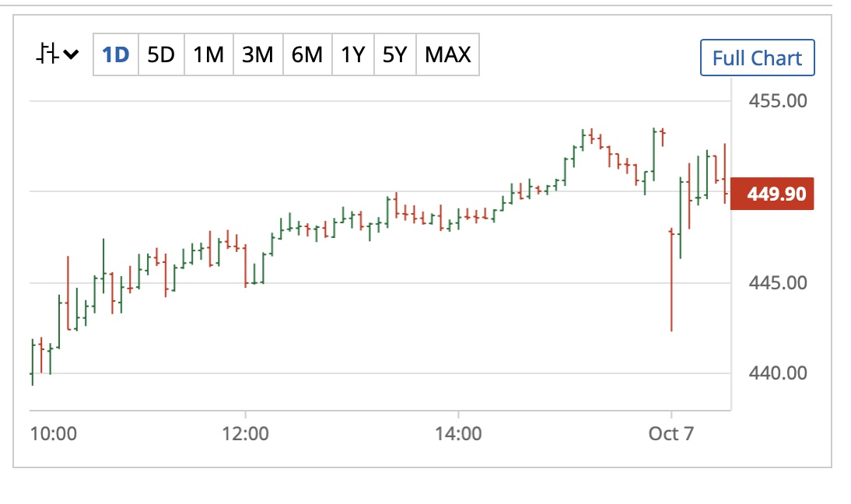851x504 pixels.
Task: Choose the 1M range tab
Action: pos(208,55)
